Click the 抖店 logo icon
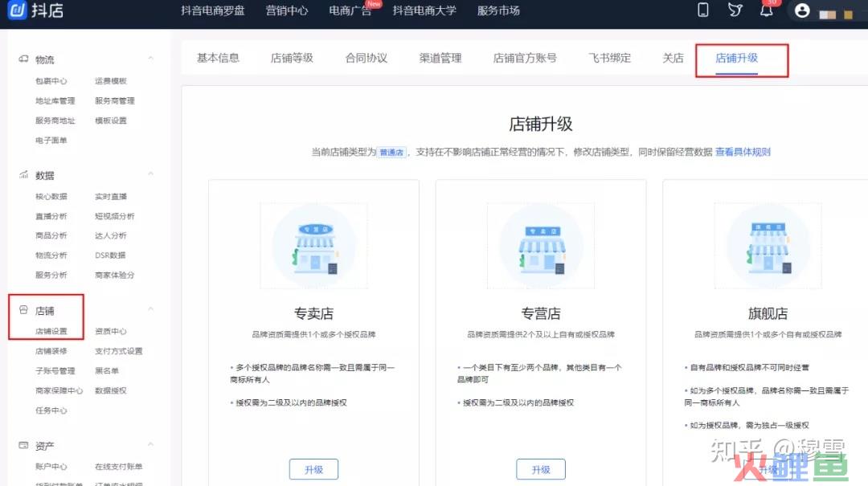 click(17, 10)
